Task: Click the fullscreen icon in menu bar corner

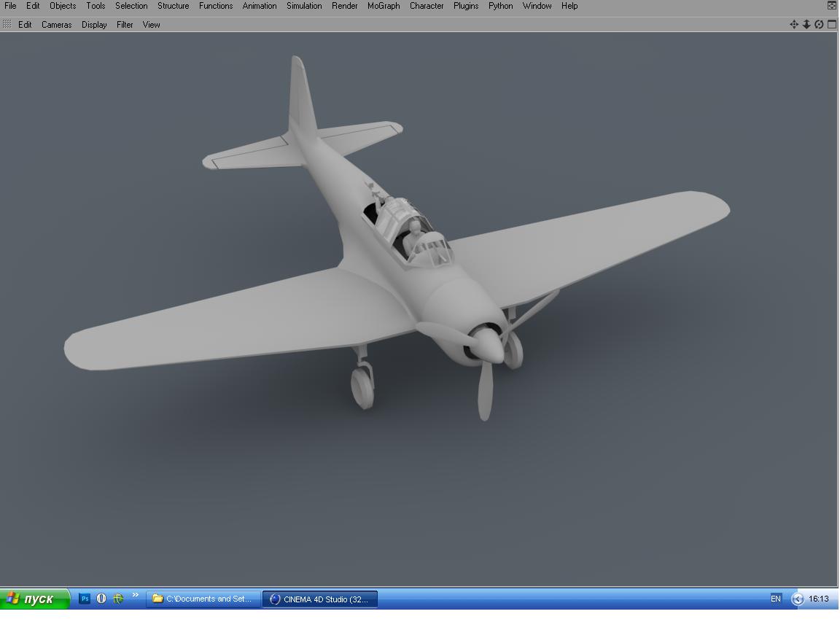Action: [x=831, y=6]
